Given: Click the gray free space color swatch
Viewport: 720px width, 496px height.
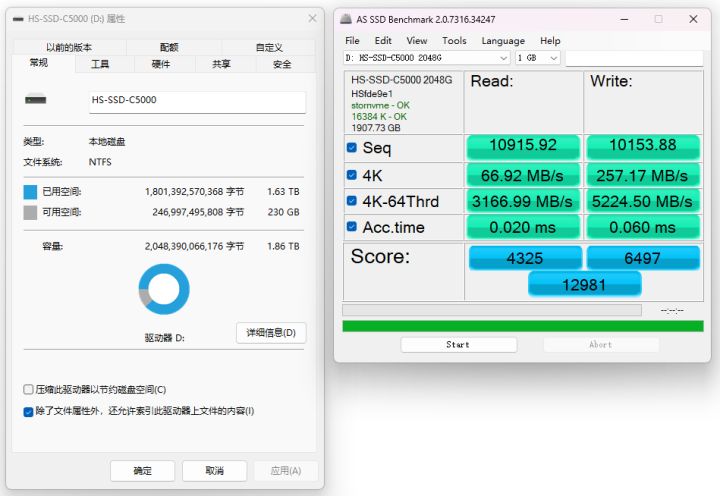Looking at the screenshot, I should (30, 212).
